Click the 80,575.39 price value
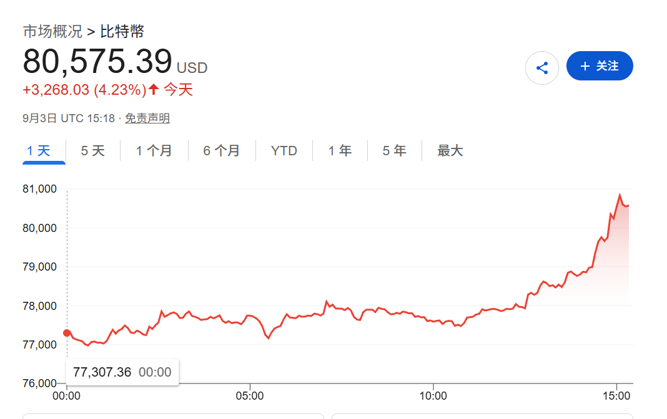The height and width of the screenshot is (419, 667). 97,62
